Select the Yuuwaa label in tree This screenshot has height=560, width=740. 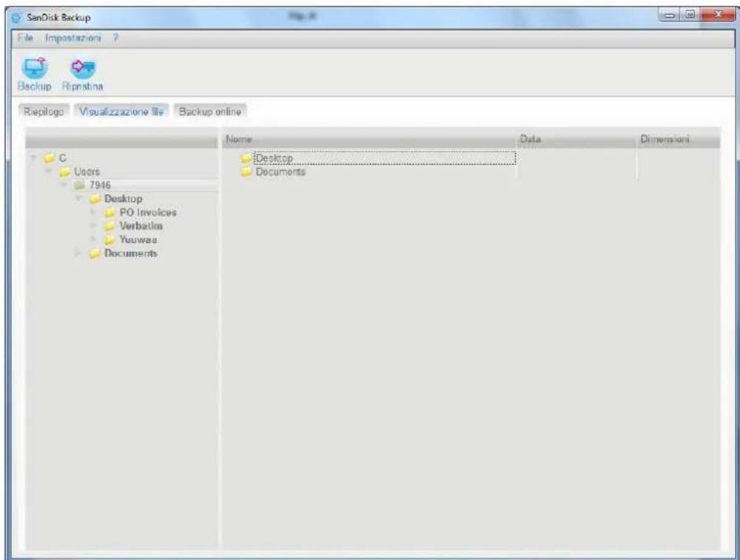pos(138,240)
